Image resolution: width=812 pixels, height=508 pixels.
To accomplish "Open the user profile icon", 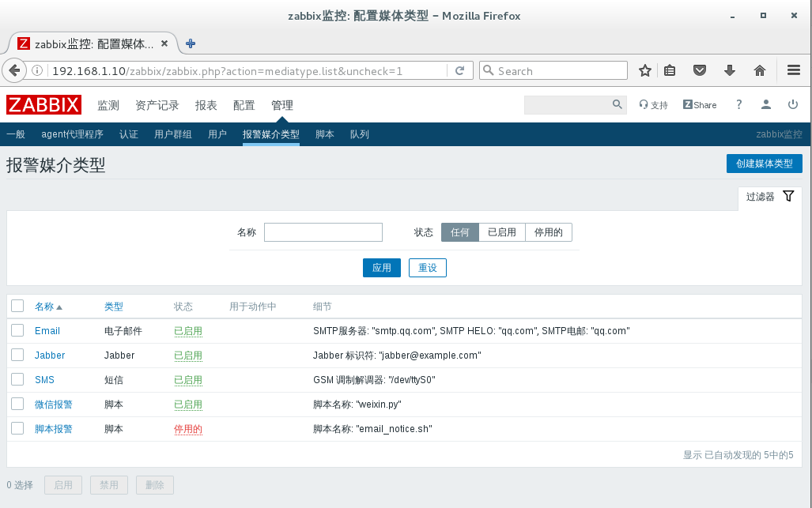I will click(x=766, y=104).
